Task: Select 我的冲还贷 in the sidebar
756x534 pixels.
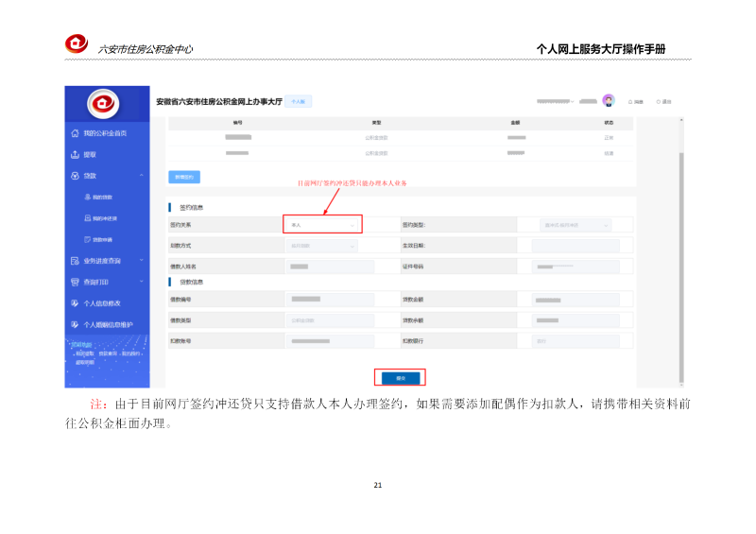Action: (101, 218)
